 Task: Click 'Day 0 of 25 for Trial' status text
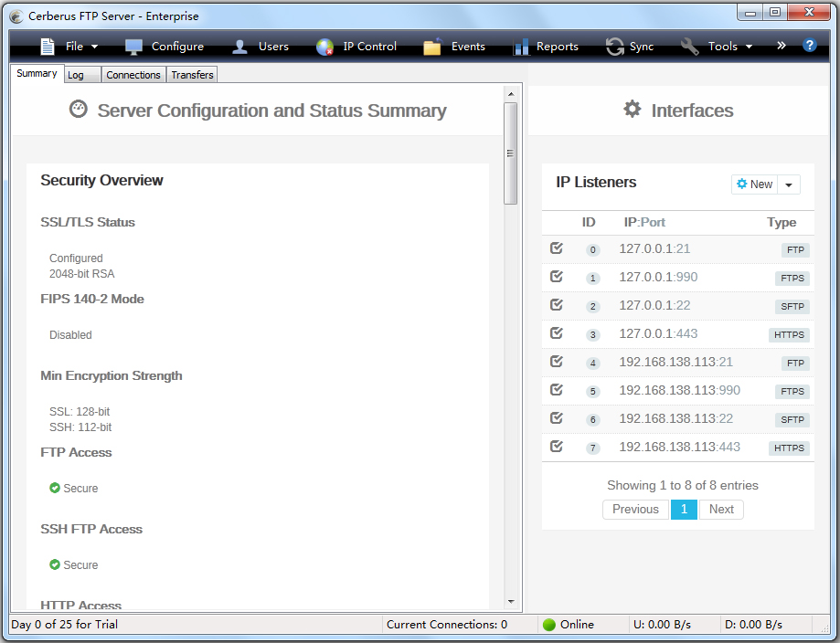(64, 624)
